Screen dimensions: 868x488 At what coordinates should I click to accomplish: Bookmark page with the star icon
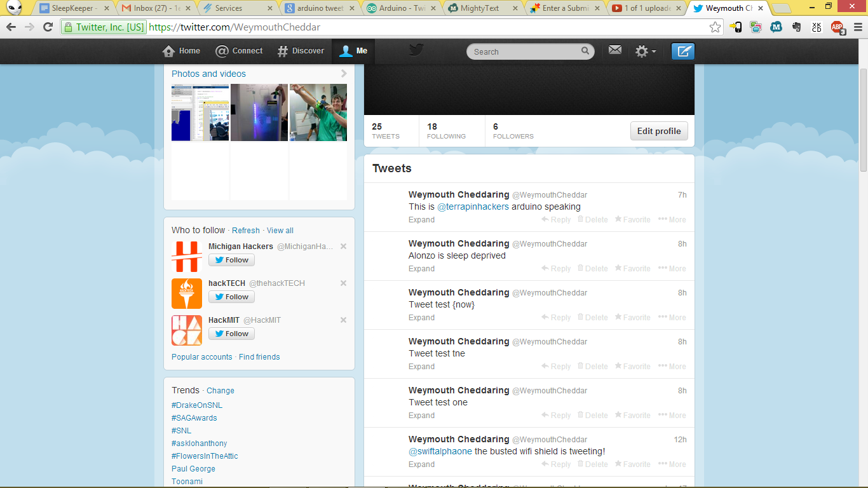coord(715,27)
